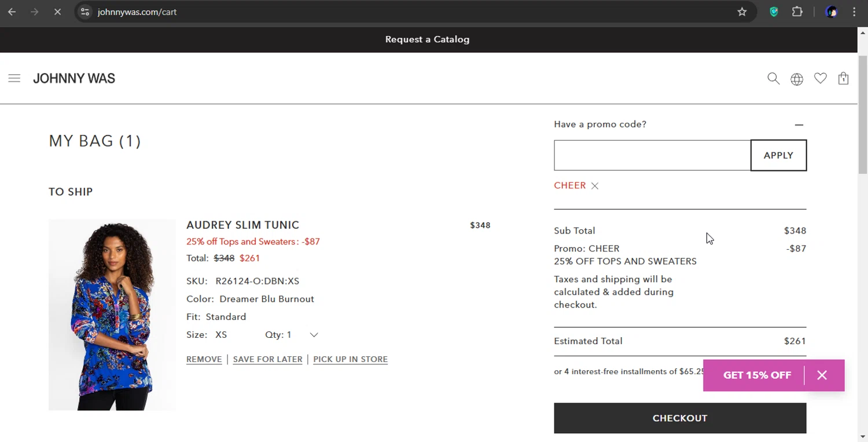
Task: Click the Get 15% Off button
Action: pyautogui.click(x=757, y=375)
